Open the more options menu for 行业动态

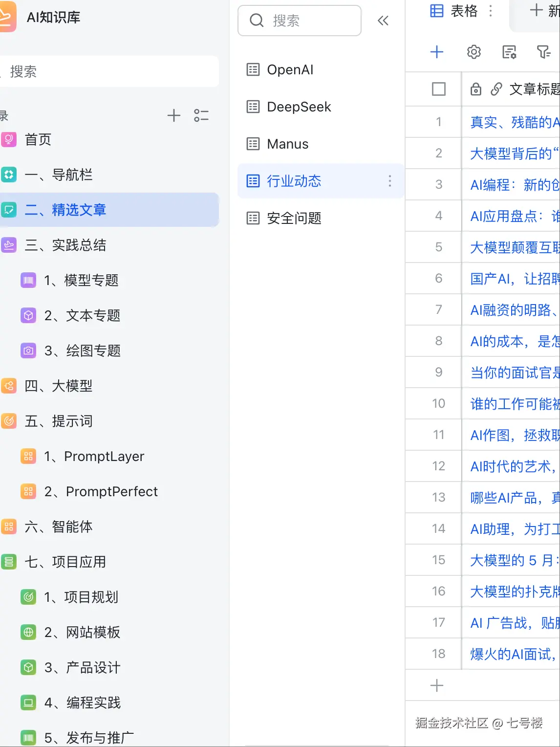pos(389,181)
